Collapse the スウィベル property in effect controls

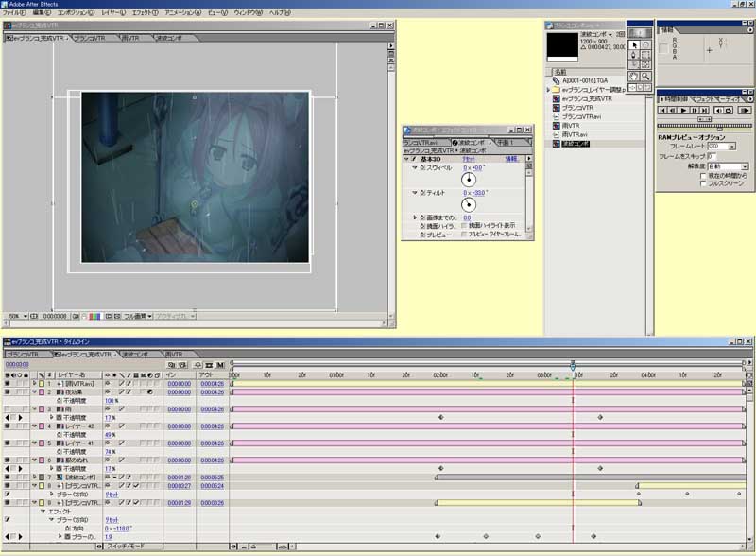(414, 168)
